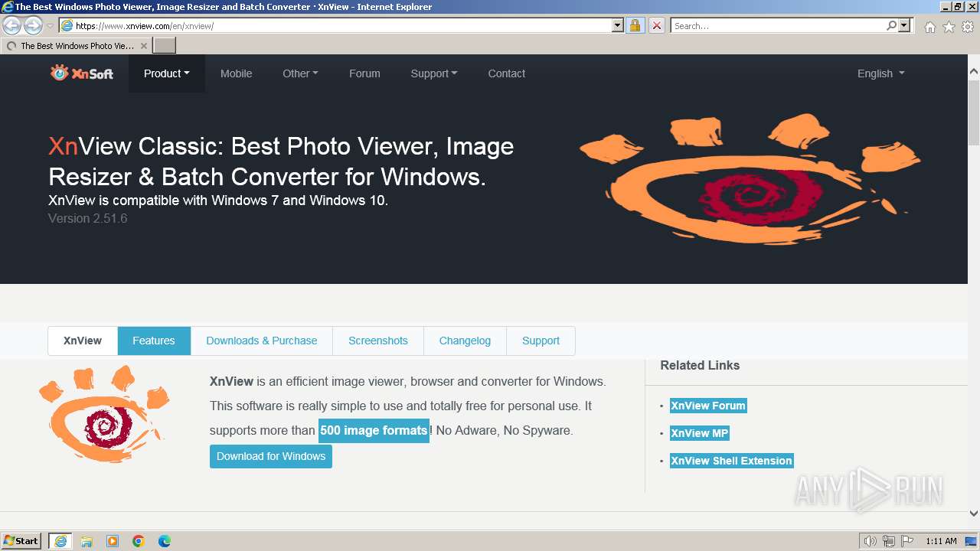980x551 pixels.
Task: Launch Windows Media Player from the taskbar
Action: [113, 541]
